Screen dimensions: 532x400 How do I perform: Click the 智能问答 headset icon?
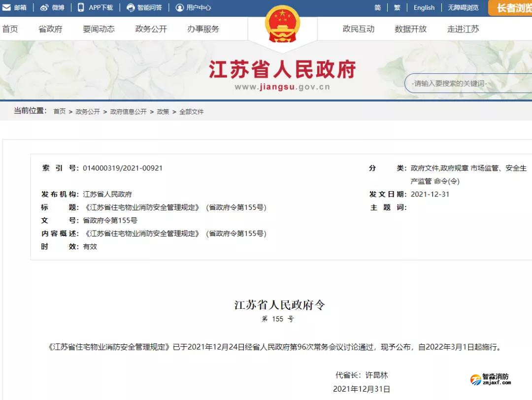pyautogui.click(x=131, y=7)
